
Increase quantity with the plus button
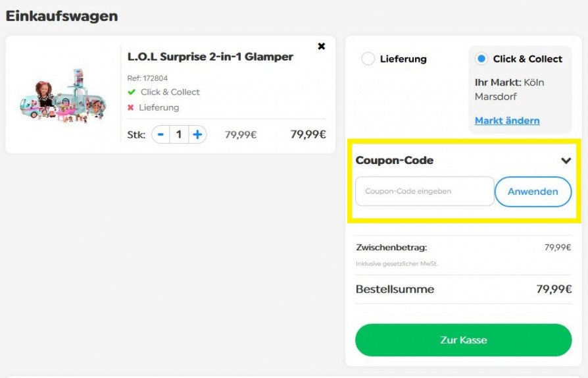197,134
